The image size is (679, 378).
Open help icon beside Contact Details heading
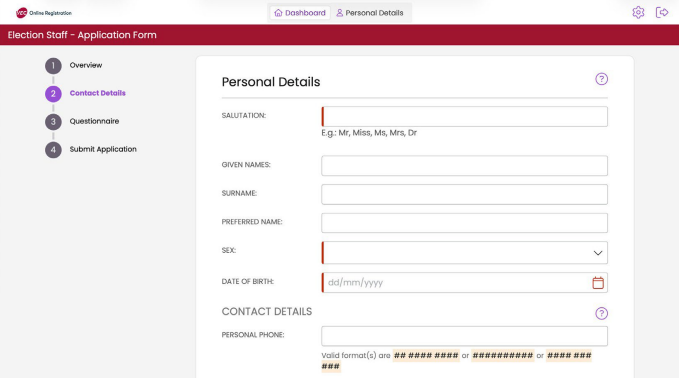click(x=601, y=313)
